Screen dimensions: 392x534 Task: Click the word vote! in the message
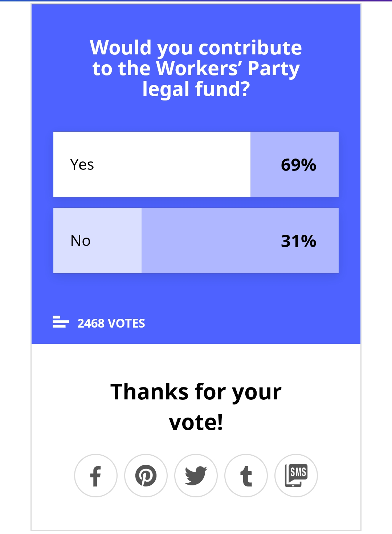(196, 422)
